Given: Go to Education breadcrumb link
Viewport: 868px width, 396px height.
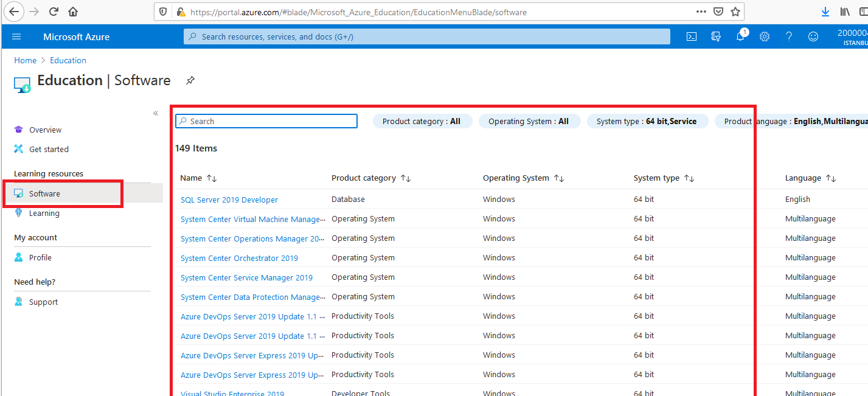Looking at the screenshot, I should tap(68, 60).
